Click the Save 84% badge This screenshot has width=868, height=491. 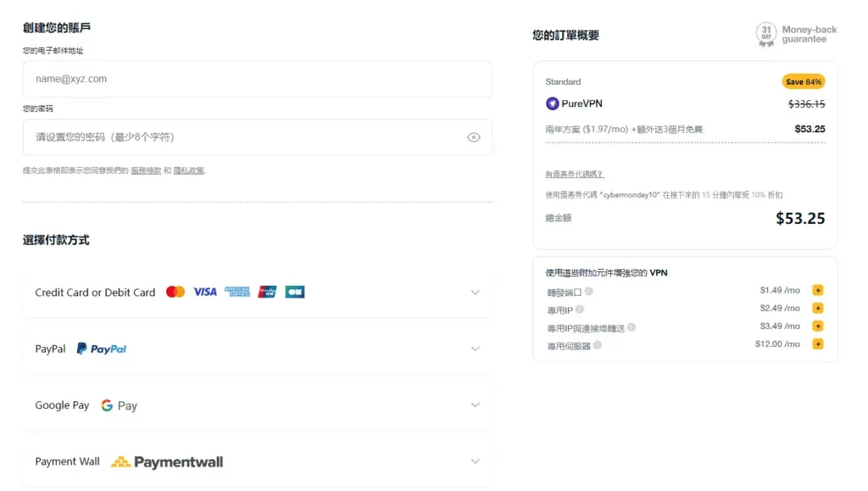click(x=804, y=82)
